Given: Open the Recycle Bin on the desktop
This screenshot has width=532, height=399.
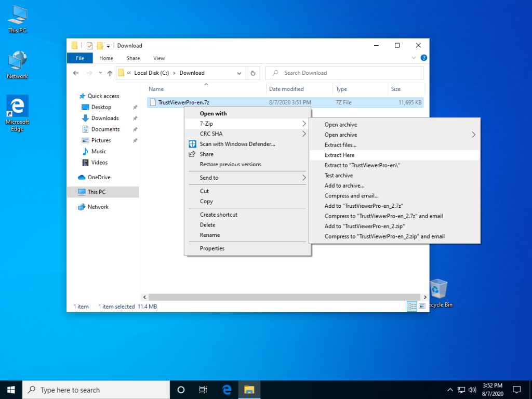Looking at the screenshot, I should pyautogui.click(x=439, y=293).
